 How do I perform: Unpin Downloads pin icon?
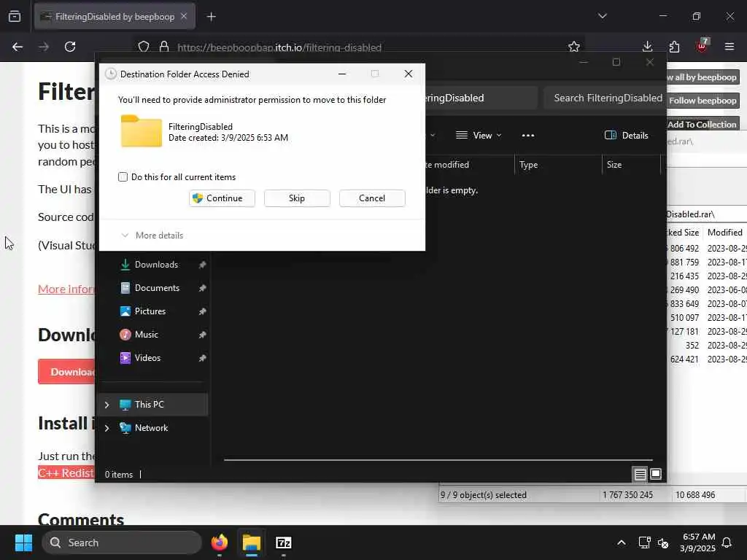coord(203,265)
